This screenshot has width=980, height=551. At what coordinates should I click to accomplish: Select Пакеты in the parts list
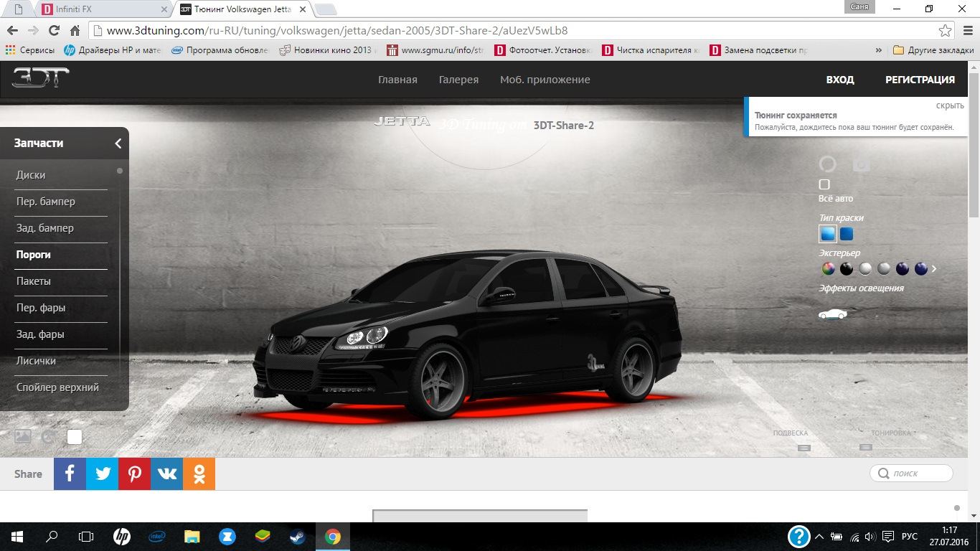click(34, 281)
